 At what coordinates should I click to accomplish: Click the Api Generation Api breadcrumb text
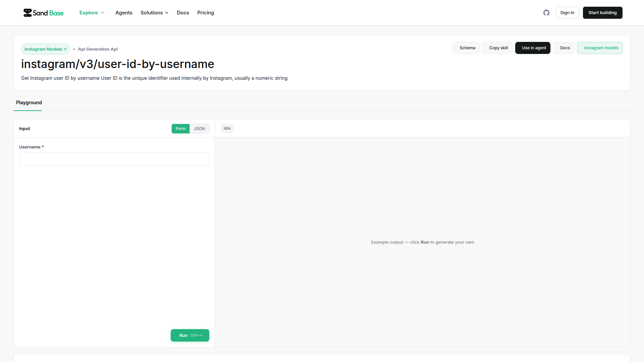(98, 49)
